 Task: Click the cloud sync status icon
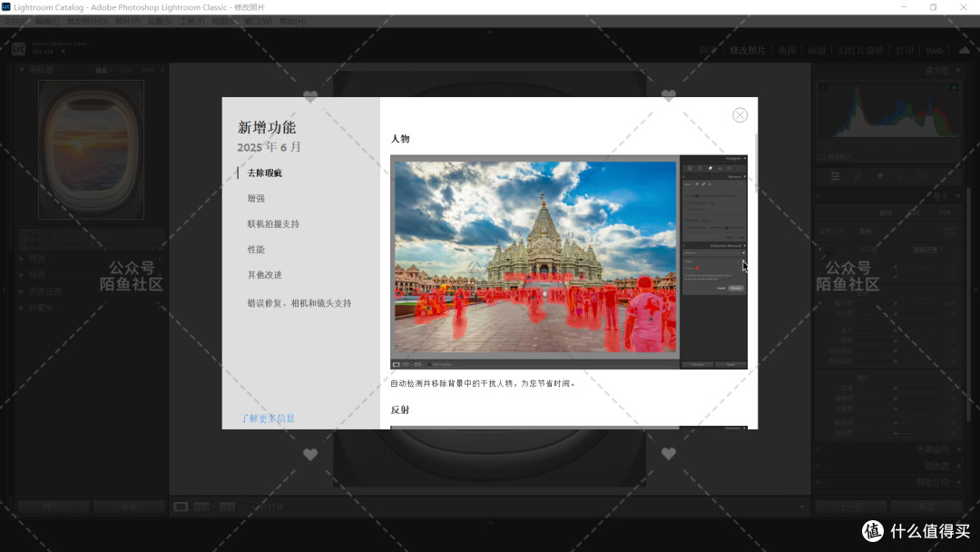[965, 50]
